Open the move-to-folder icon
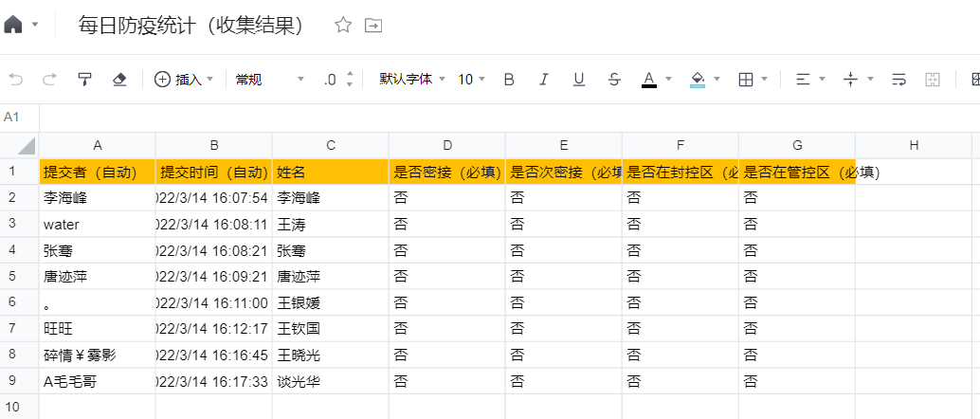This screenshot has width=980, height=419. (x=373, y=25)
